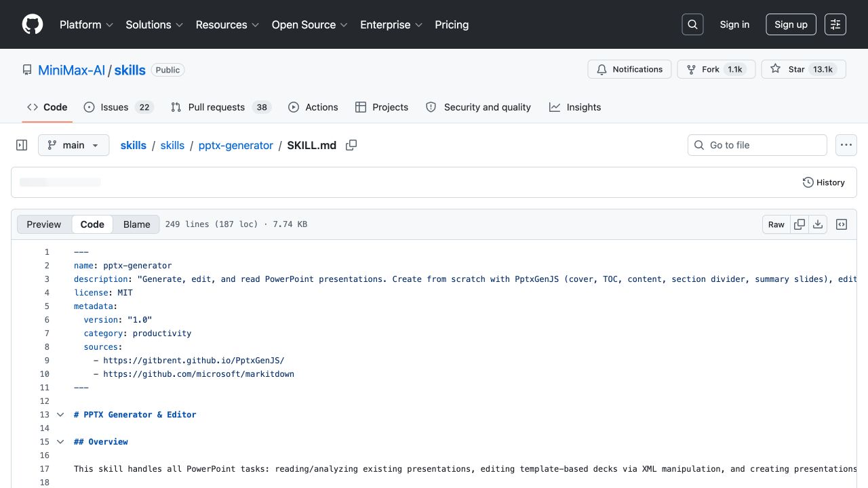Image resolution: width=868 pixels, height=488 pixels.
Task: Open the Code tab
Action: pos(47,107)
